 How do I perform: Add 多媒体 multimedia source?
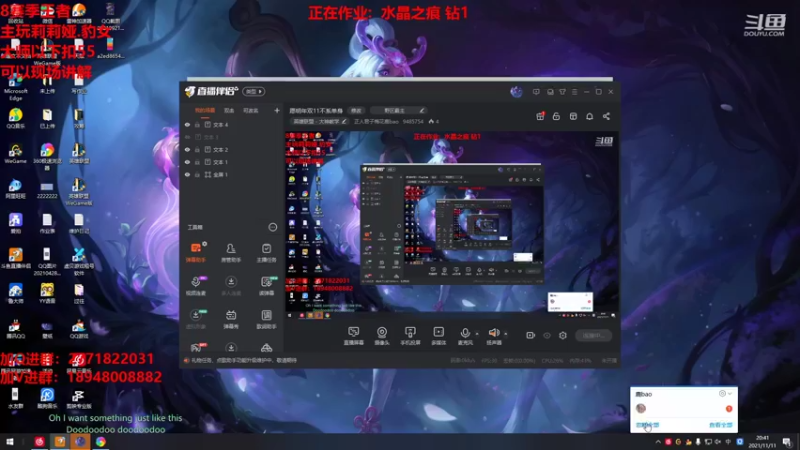(x=438, y=336)
